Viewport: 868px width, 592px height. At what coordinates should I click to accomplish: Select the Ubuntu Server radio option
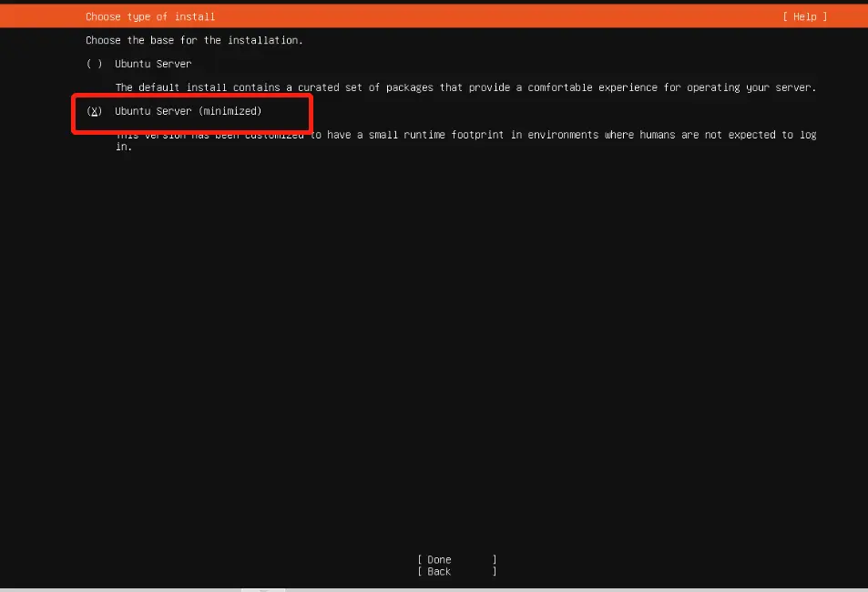point(94,64)
